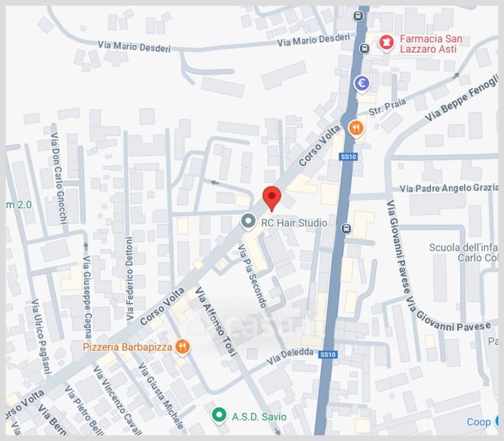Click the purple euro ATM icon
The height and width of the screenshot is (441, 504).
362,84
